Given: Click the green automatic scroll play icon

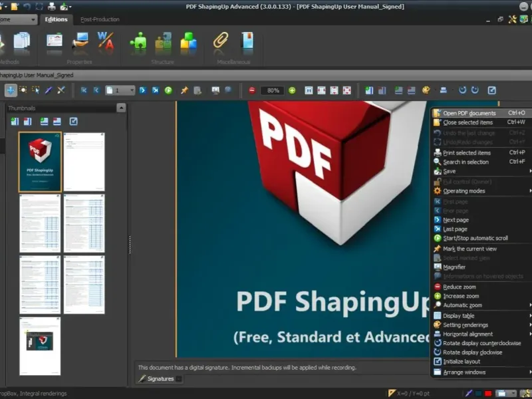Looking at the screenshot, I should [x=168, y=90].
